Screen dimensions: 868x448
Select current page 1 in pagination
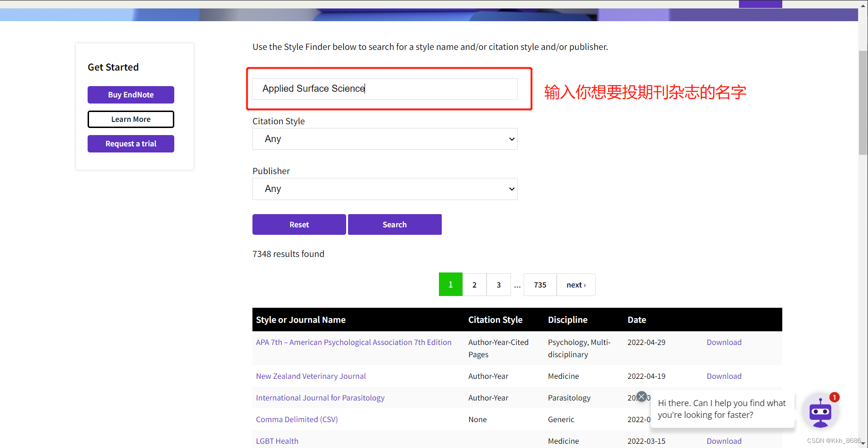pos(451,285)
